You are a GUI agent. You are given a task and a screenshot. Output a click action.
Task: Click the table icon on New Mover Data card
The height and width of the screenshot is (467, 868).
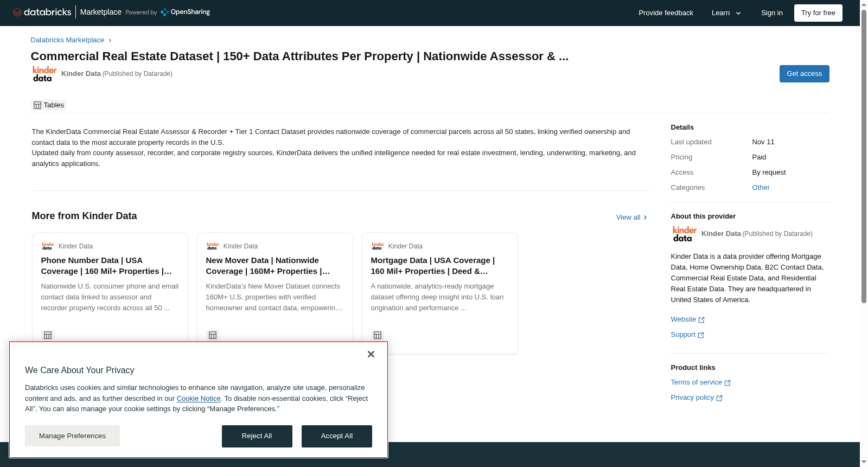click(x=213, y=335)
